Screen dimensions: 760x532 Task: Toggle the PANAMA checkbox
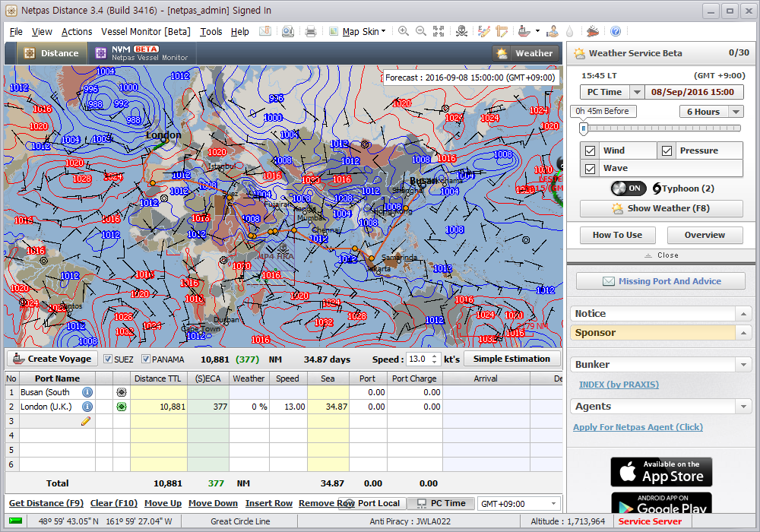pos(145,359)
